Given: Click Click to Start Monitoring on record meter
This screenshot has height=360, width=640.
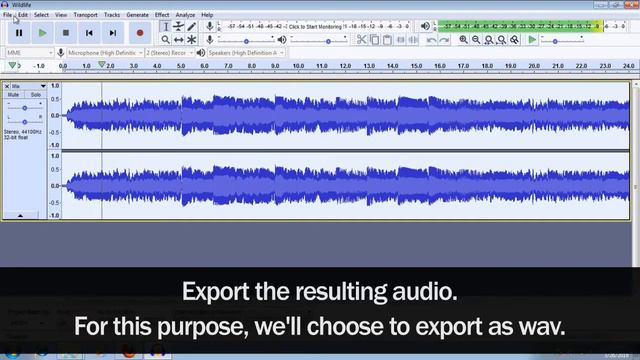Looking at the screenshot, I should point(315,27).
